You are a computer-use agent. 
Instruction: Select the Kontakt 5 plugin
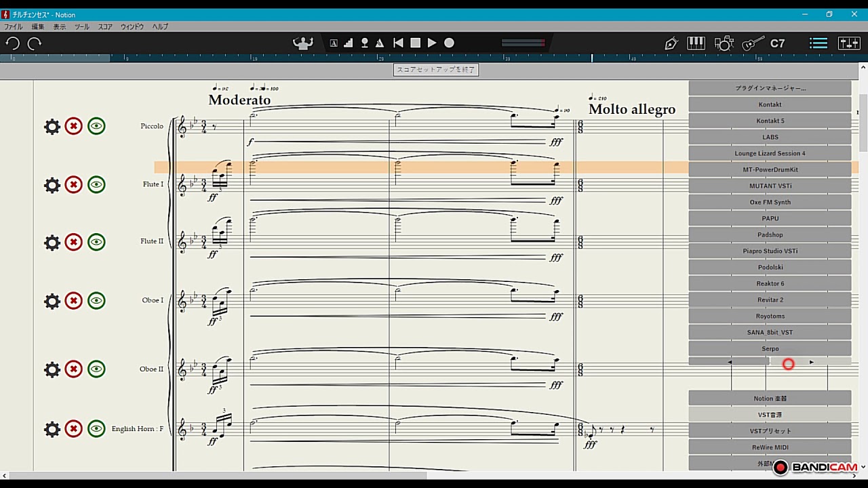[x=770, y=121]
